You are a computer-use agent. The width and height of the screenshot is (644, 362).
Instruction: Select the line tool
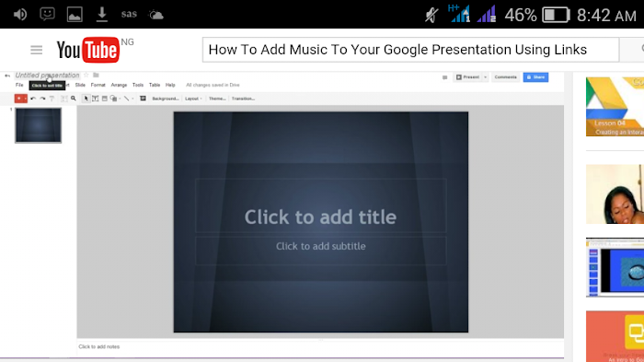(127, 99)
